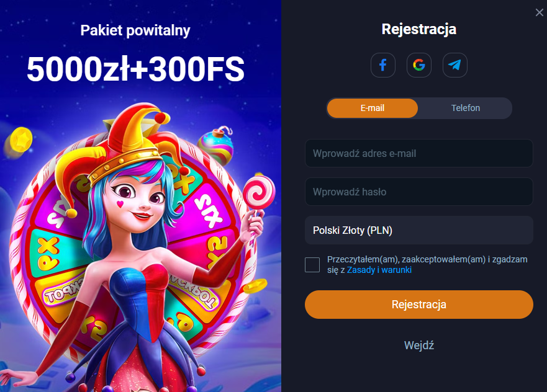Sign up with the Google icon
The width and height of the screenshot is (547, 392).
(x=418, y=65)
